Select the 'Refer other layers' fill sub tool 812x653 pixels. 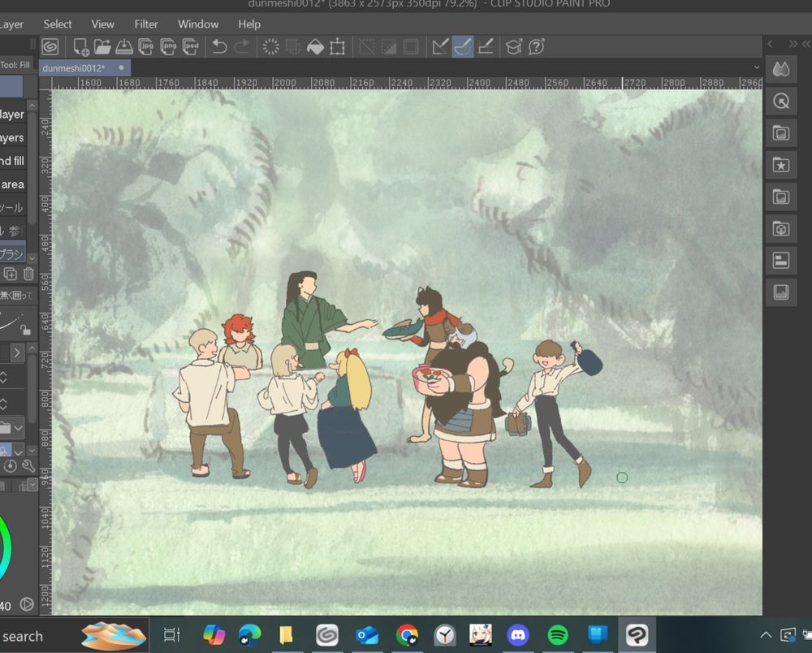pos(12,138)
